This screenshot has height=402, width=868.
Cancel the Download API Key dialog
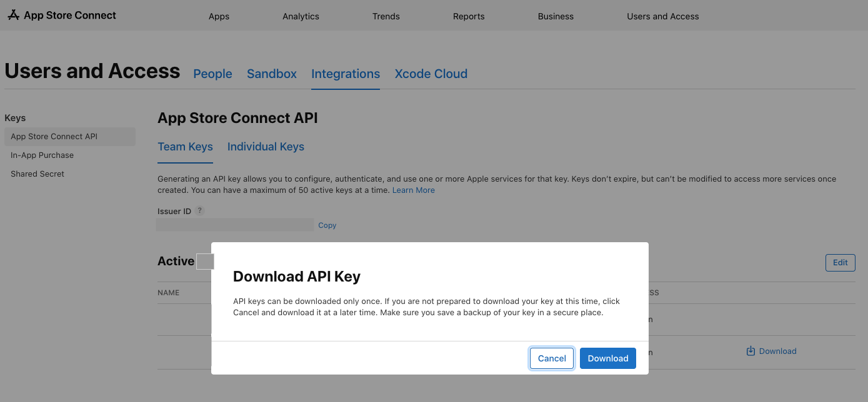click(552, 358)
